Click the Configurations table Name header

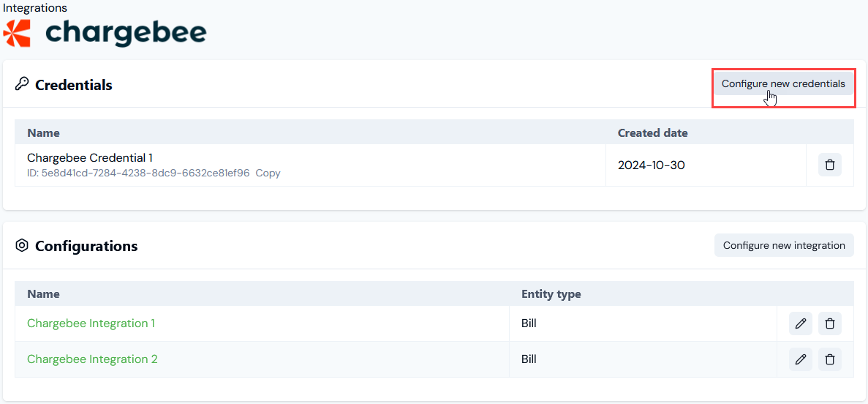tap(43, 294)
